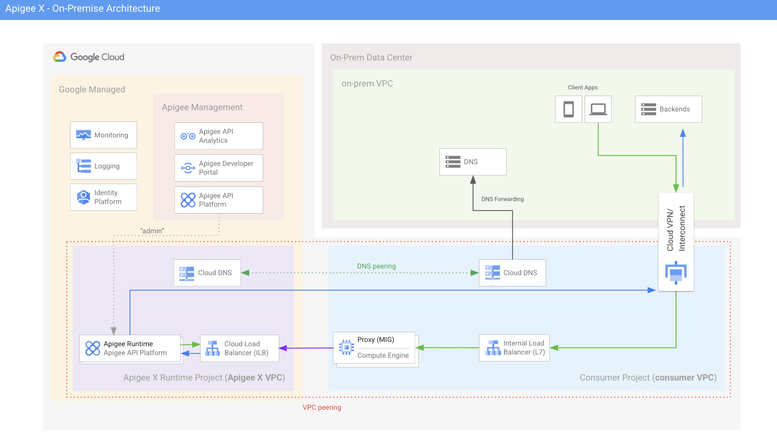The height and width of the screenshot is (437, 777).
Task: Click the Apigee API Platform icon in Apigee Management
Action: (188, 200)
